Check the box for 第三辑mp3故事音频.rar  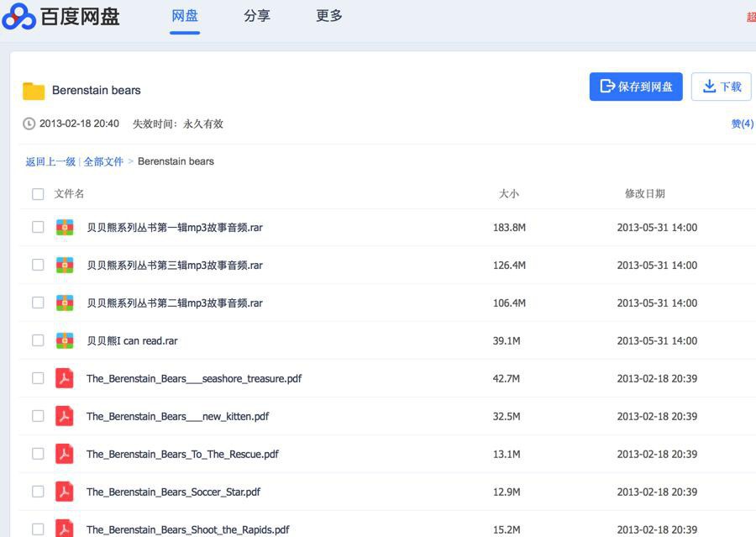click(x=38, y=265)
